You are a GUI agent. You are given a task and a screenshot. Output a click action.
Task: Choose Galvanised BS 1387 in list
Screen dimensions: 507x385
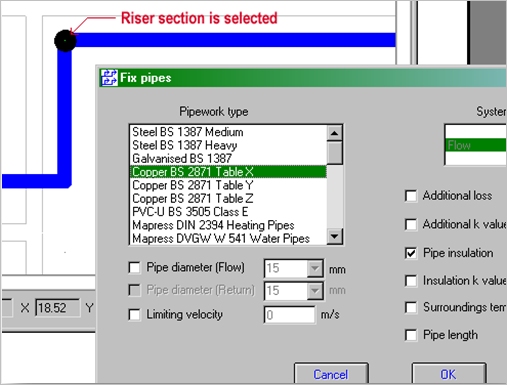pyautogui.click(x=228, y=159)
